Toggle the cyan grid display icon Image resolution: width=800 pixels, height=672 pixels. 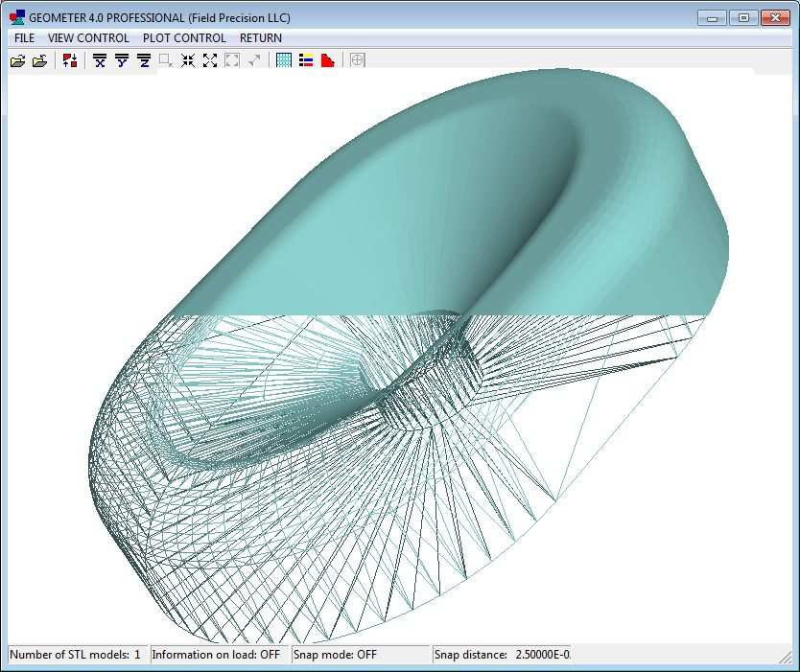(x=284, y=61)
